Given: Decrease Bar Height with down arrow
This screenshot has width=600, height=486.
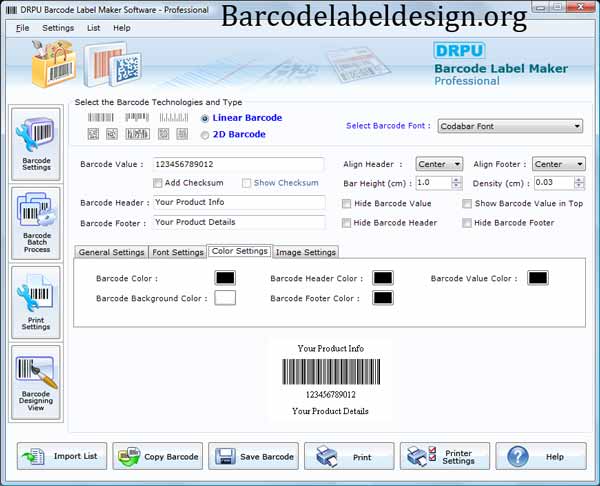Looking at the screenshot, I should [x=456, y=186].
